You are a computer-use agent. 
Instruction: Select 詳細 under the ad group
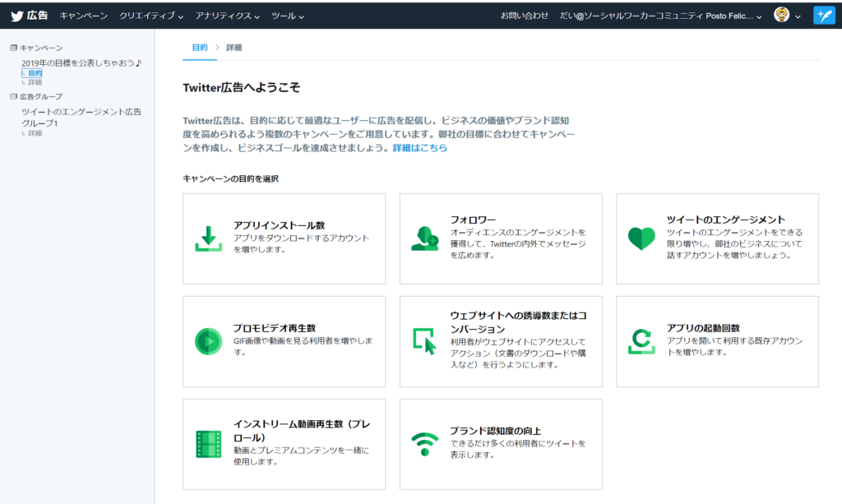(x=35, y=133)
